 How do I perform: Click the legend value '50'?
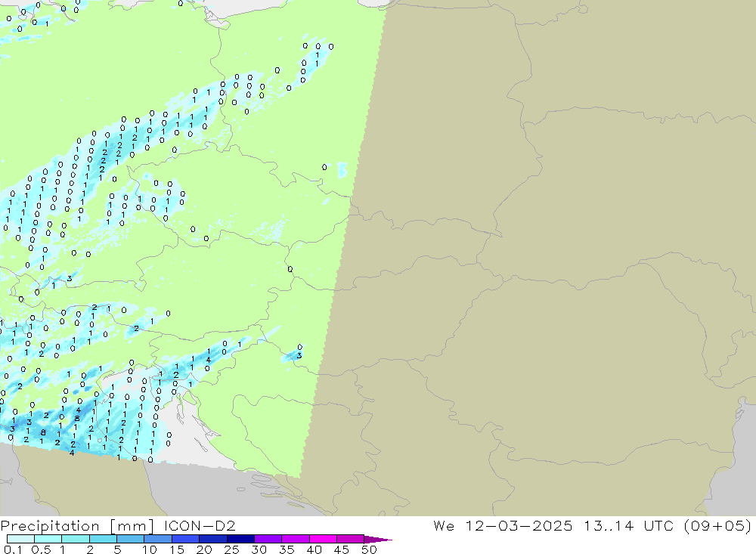pyautogui.click(x=369, y=549)
